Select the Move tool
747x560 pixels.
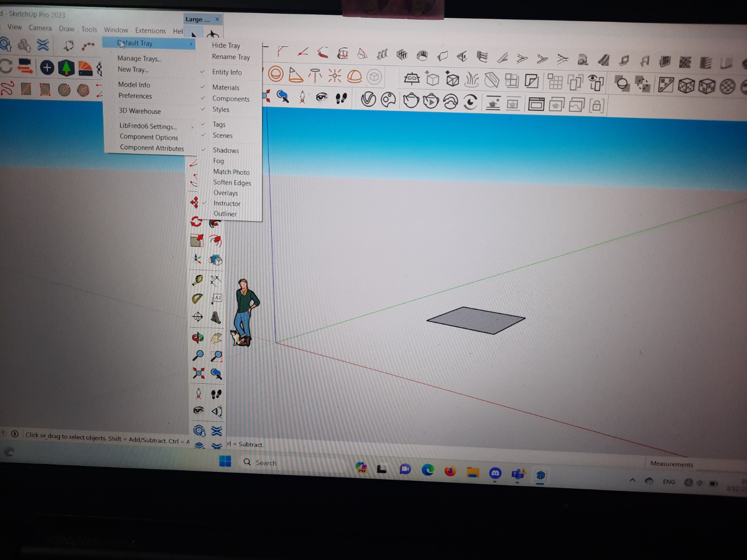coord(194,202)
